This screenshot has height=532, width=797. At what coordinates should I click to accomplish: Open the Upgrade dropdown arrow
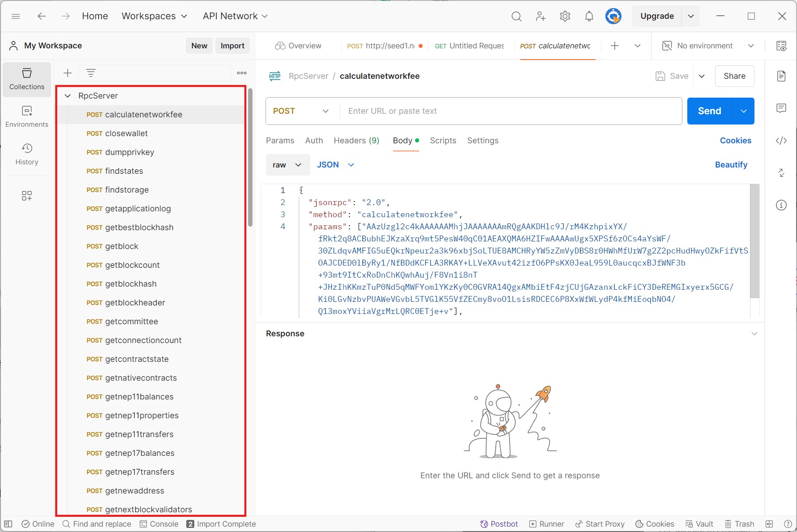click(x=691, y=16)
